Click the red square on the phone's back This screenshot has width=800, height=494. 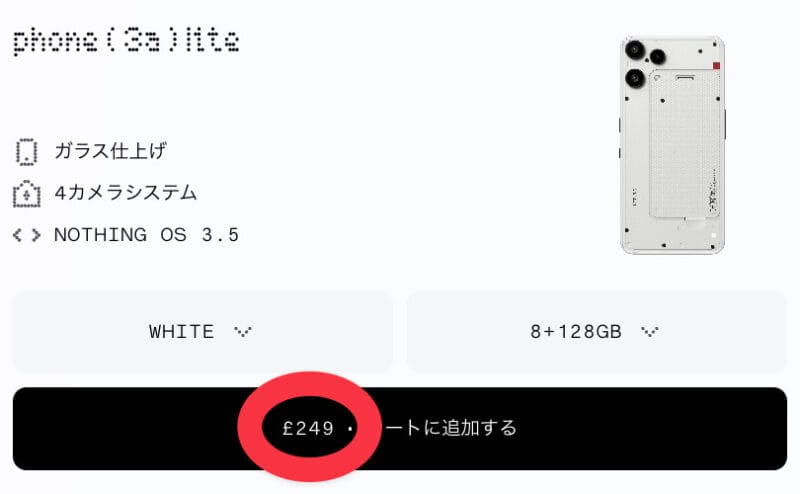[716, 66]
